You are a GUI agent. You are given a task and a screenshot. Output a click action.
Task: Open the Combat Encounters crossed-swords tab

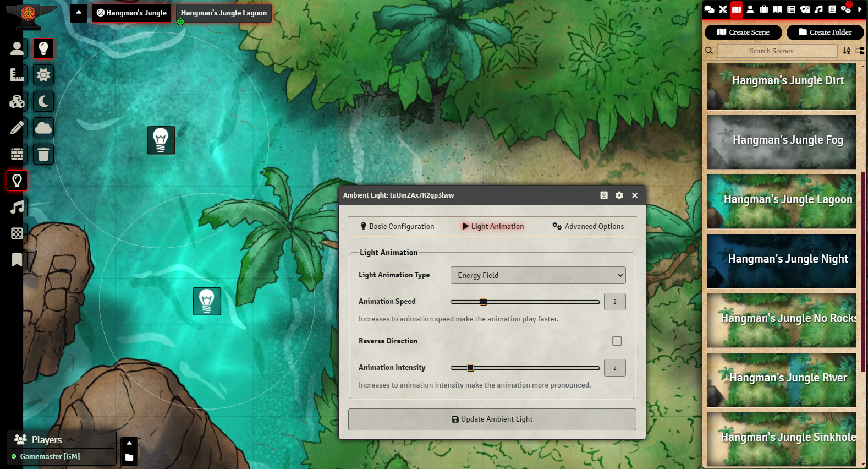click(x=723, y=9)
